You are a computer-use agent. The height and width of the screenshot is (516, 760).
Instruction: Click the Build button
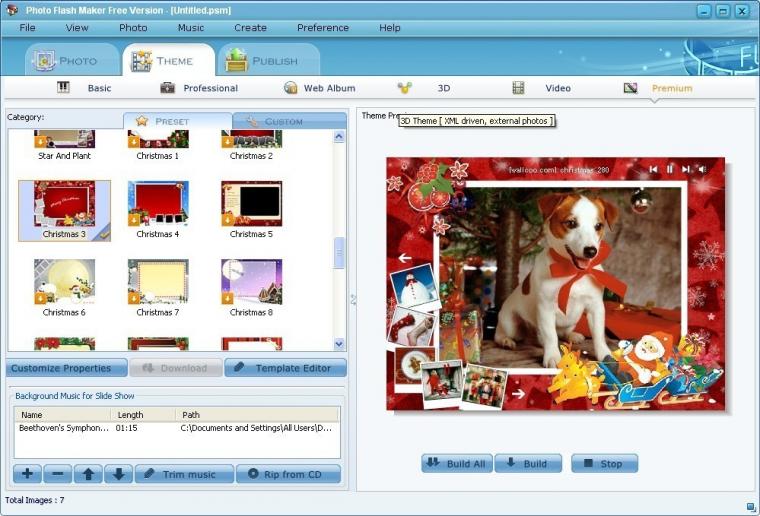point(528,463)
